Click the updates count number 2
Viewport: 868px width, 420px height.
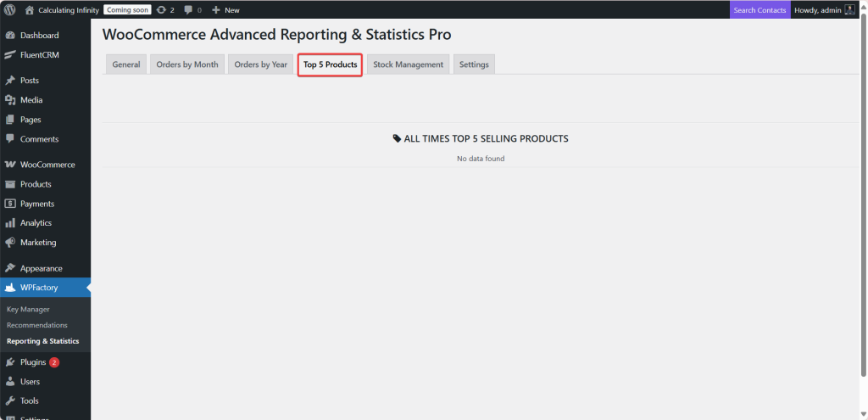tap(172, 10)
